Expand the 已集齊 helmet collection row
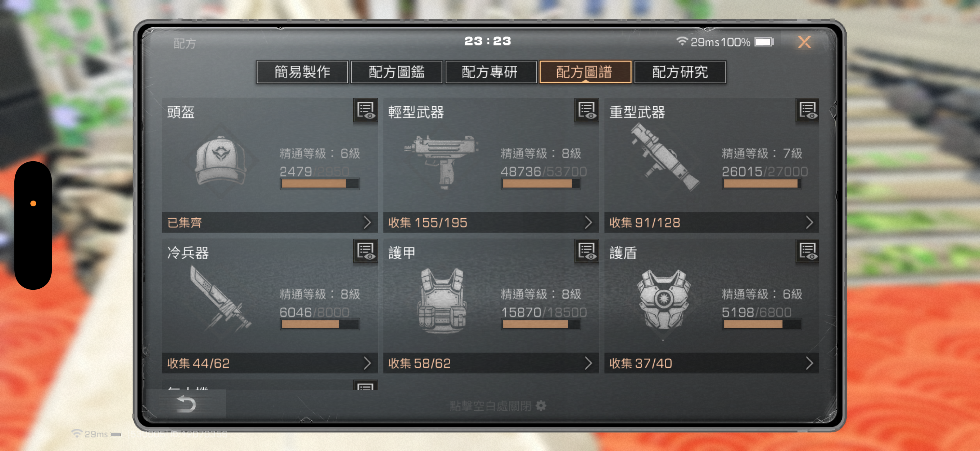 click(x=270, y=222)
